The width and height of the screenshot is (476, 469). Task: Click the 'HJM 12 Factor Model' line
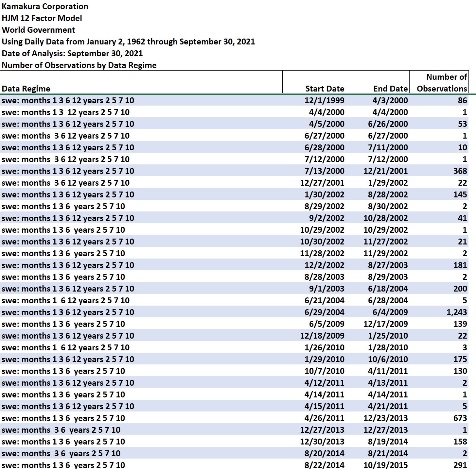click(x=42, y=18)
